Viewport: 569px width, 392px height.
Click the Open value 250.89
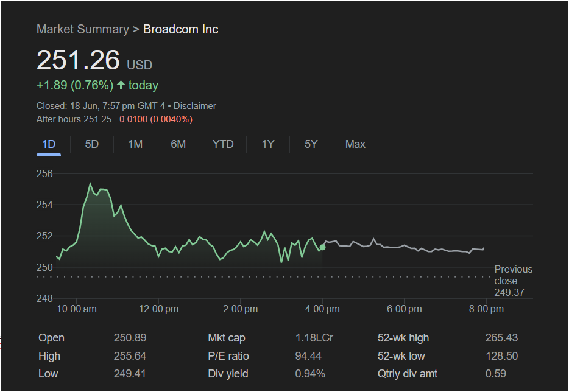point(130,338)
